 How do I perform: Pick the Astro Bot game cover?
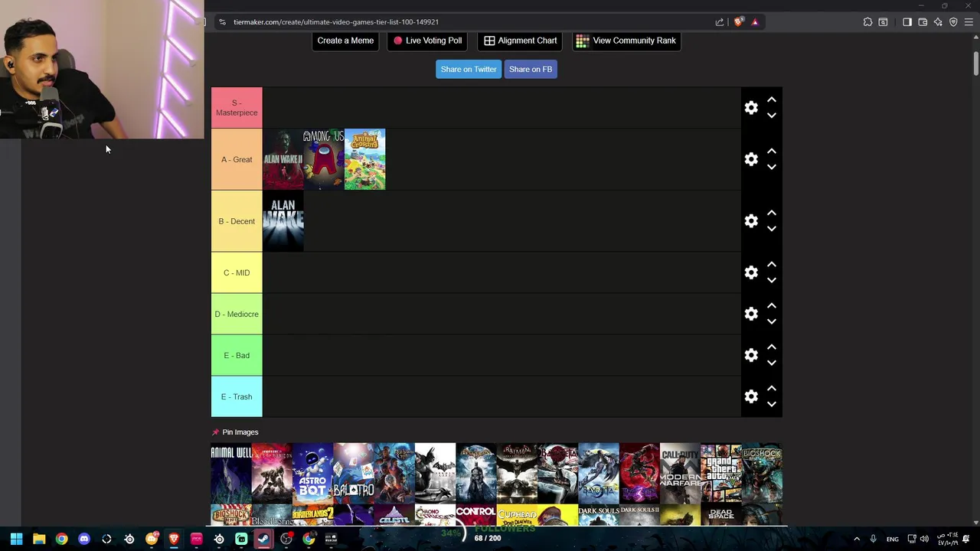(x=313, y=474)
